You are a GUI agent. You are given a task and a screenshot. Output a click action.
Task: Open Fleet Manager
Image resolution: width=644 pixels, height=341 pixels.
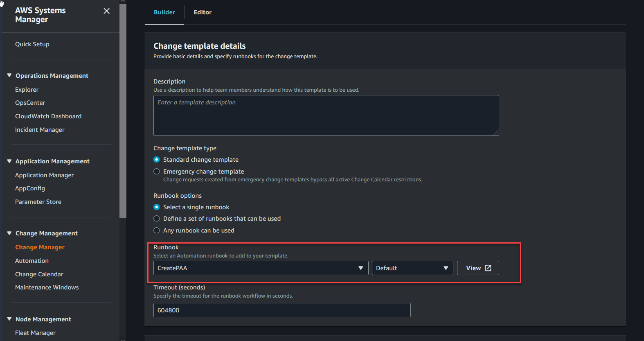[x=35, y=333]
